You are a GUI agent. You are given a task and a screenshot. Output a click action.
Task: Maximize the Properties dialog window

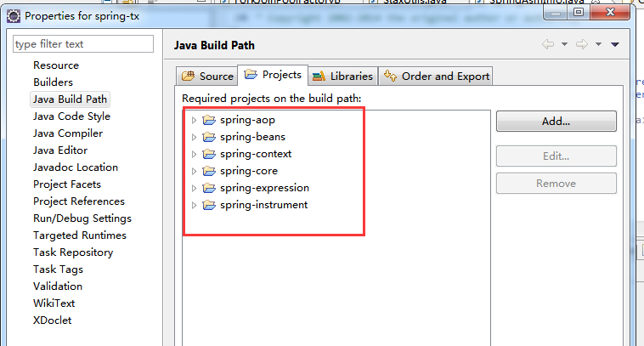(579, 13)
